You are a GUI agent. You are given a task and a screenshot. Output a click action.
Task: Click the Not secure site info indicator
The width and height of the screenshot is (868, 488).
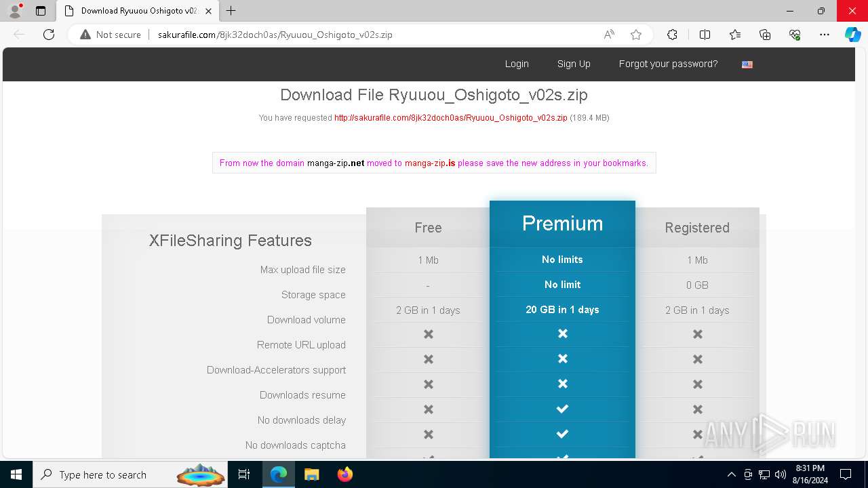coord(111,35)
